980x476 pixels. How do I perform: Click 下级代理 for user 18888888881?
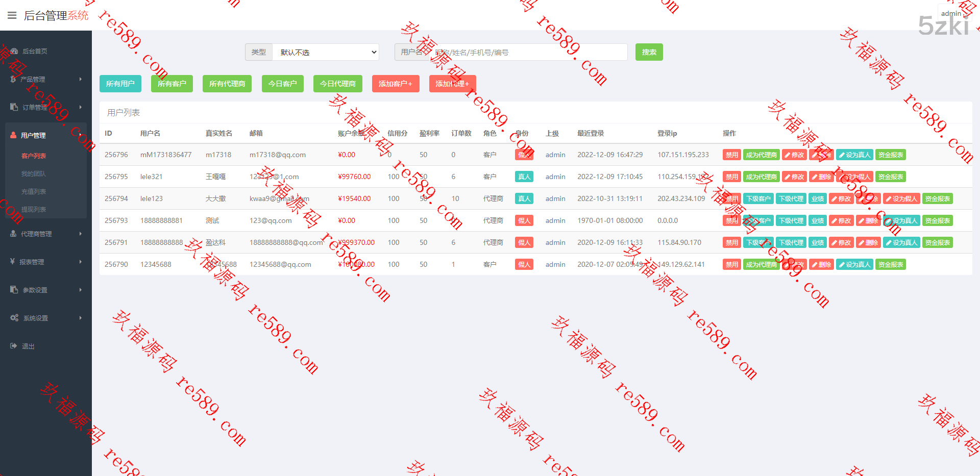click(791, 220)
